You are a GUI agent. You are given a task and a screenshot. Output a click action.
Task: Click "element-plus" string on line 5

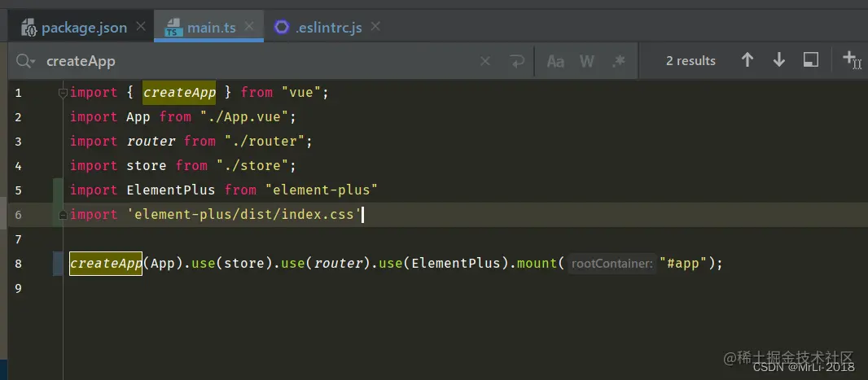point(322,190)
